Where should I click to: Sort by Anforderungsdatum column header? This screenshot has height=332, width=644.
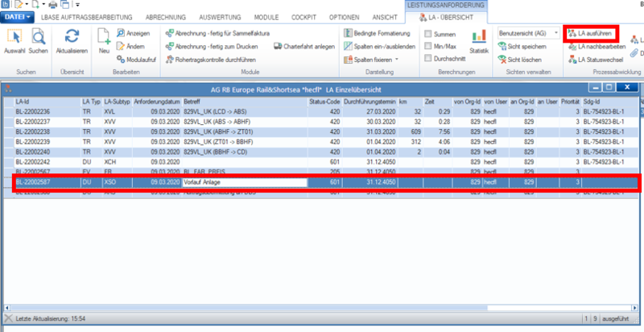(x=157, y=102)
